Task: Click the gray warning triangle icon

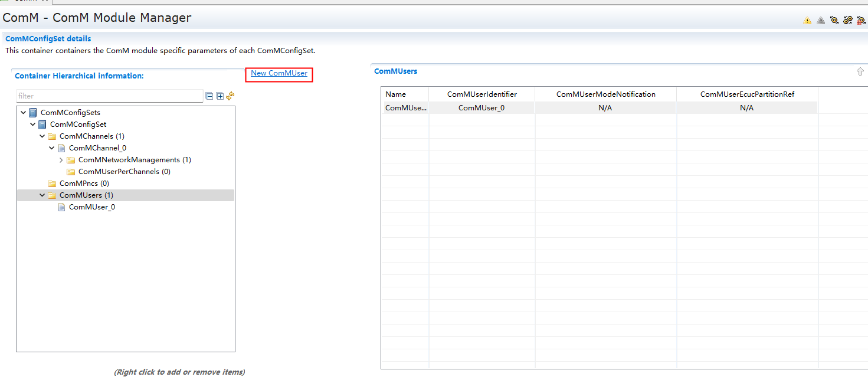Action: (821, 21)
